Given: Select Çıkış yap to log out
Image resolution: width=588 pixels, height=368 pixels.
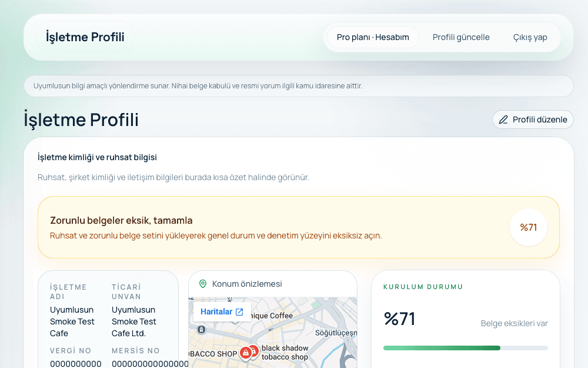Looking at the screenshot, I should point(530,37).
